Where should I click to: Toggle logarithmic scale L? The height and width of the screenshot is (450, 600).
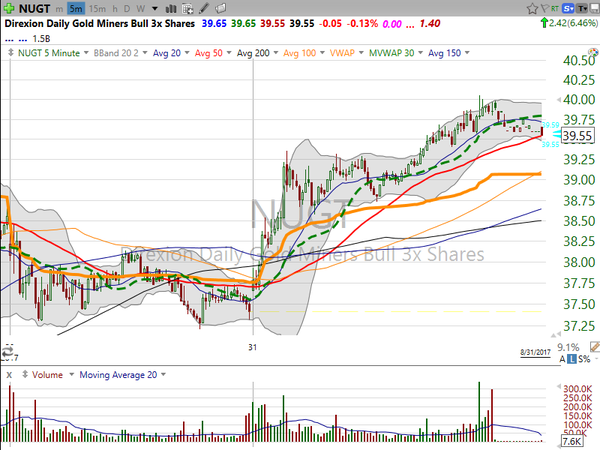point(571,359)
